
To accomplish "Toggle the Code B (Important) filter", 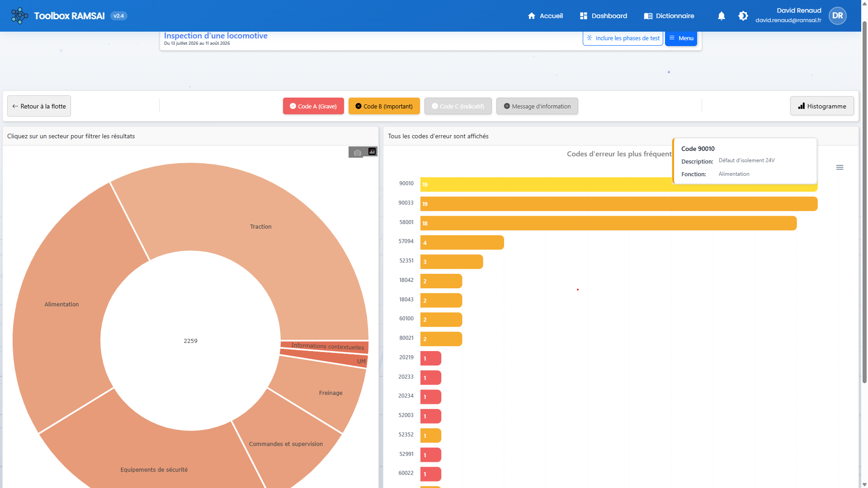I will click(x=384, y=106).
